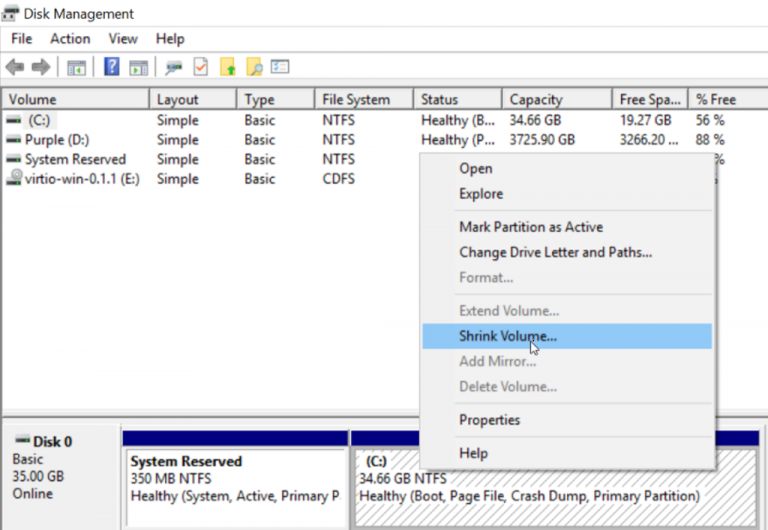Select the Purple (D:) volume row

[384, 140]
